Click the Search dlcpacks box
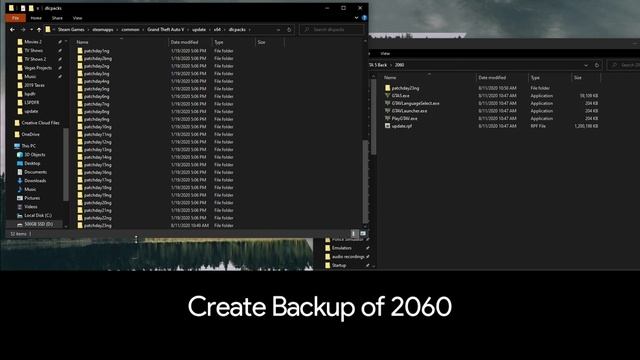Viewport: 640px width, 360px height. click(x=331, y=29)
